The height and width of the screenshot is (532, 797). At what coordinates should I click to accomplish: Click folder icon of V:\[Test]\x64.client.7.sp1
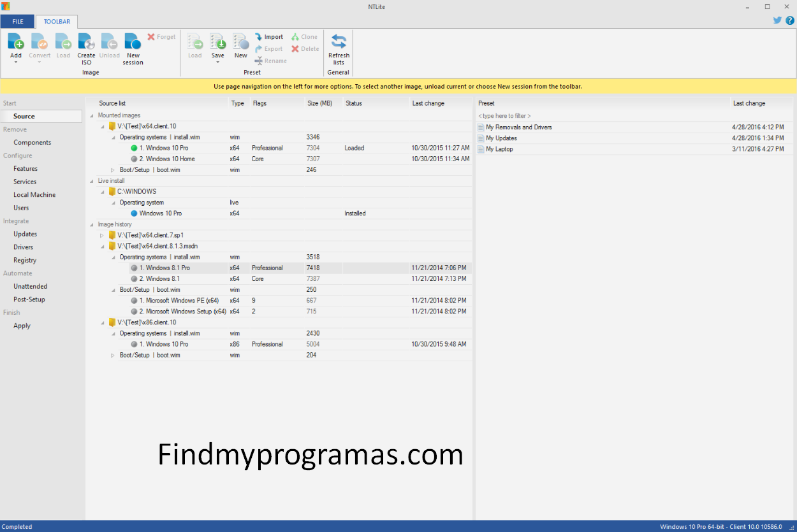pos(112,235)
